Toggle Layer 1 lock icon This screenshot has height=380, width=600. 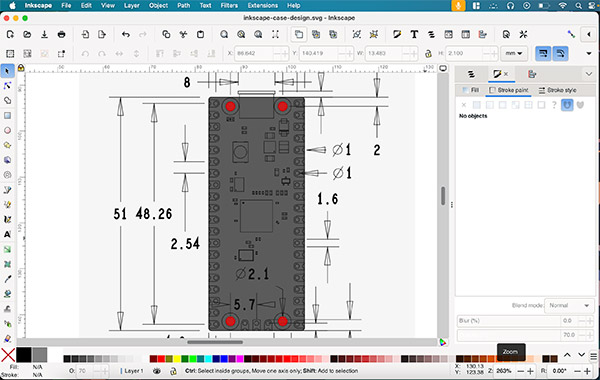[173, 371]
